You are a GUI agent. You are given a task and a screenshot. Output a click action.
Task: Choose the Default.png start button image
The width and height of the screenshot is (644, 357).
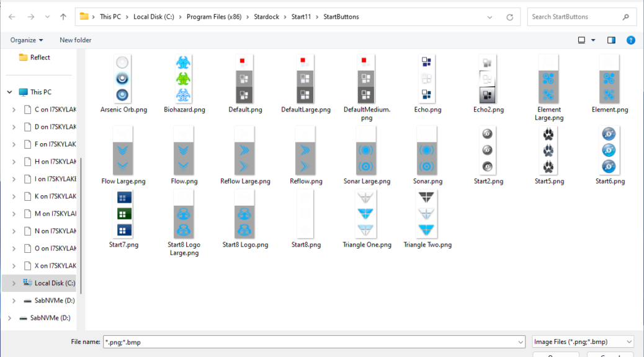click(244, 79)
